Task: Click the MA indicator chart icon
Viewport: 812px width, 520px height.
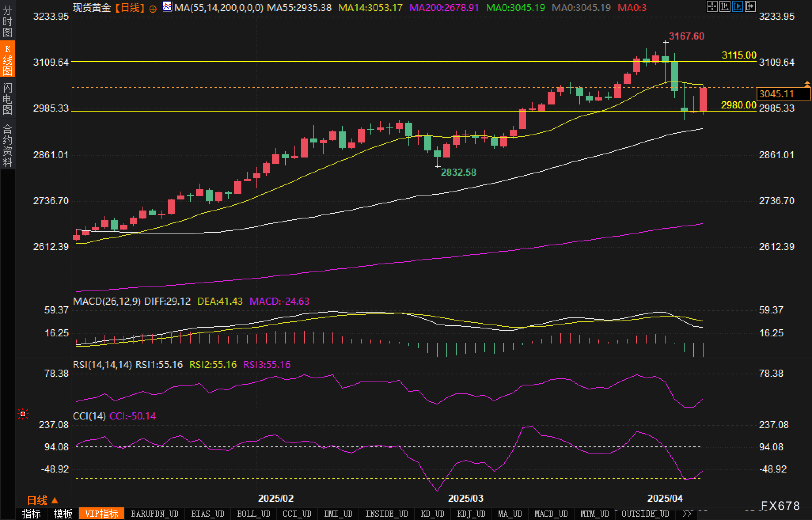Action: [x=167, y=7]
